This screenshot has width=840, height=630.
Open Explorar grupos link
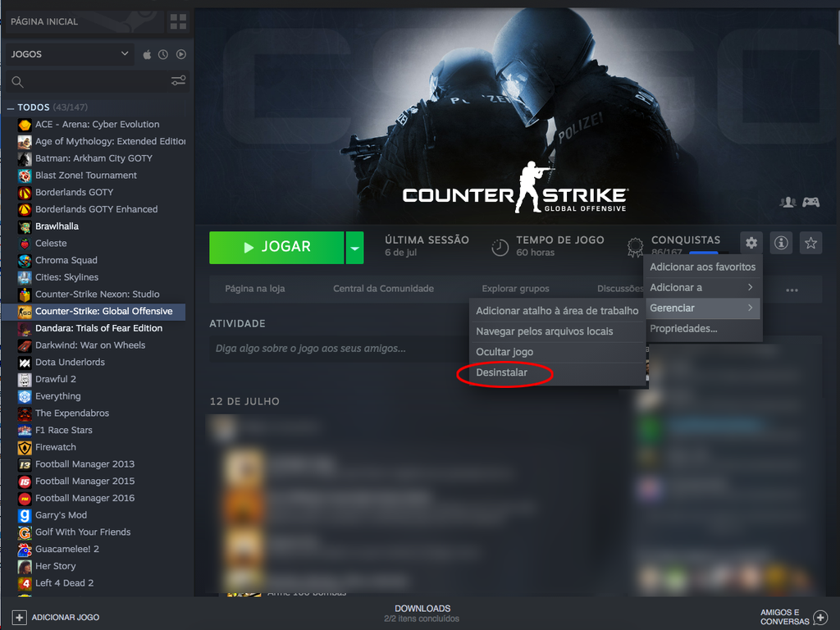(x=515, y=289)
